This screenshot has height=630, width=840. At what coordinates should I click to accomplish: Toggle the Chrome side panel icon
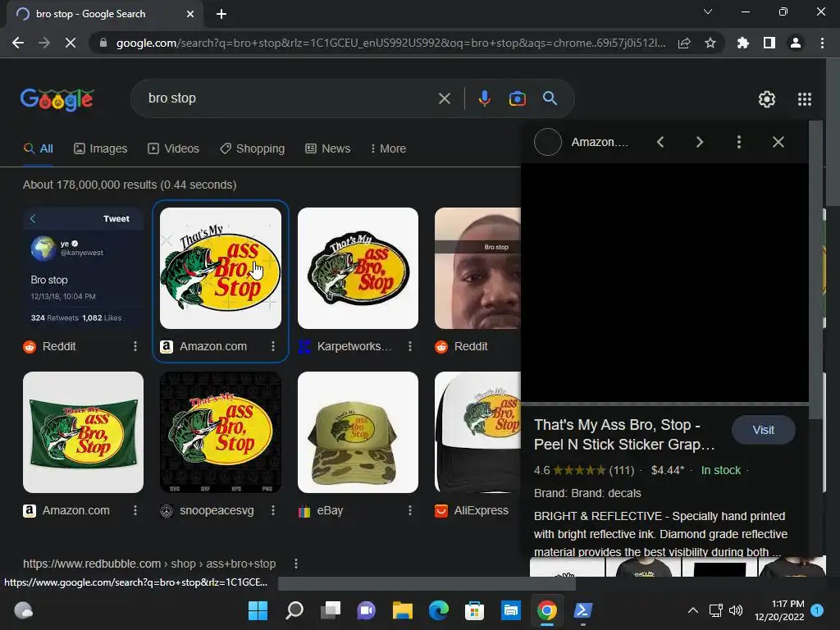click(769, 43)
